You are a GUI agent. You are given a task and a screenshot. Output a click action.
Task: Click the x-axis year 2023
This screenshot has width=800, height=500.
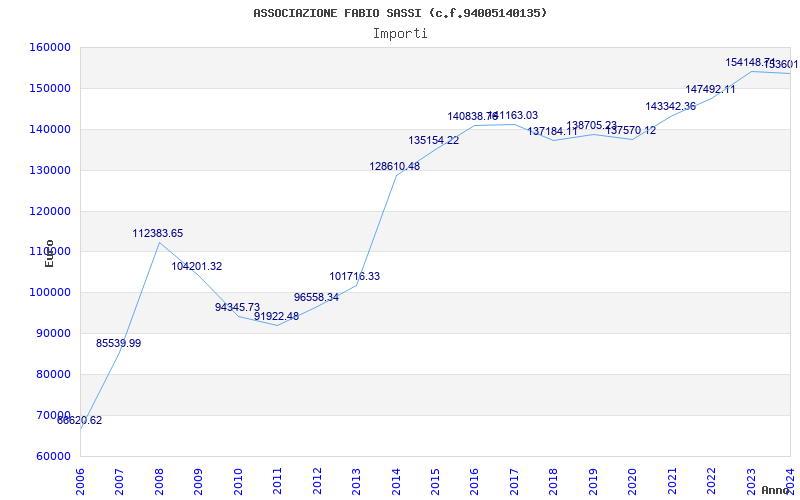point(751,482)
